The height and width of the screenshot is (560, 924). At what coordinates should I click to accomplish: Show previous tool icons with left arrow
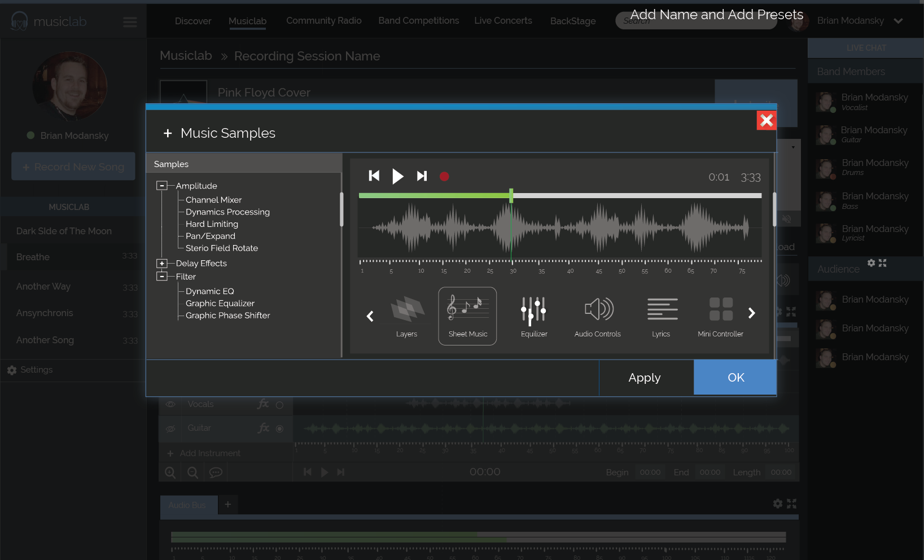pyautogui.click(x=370, y=316)
